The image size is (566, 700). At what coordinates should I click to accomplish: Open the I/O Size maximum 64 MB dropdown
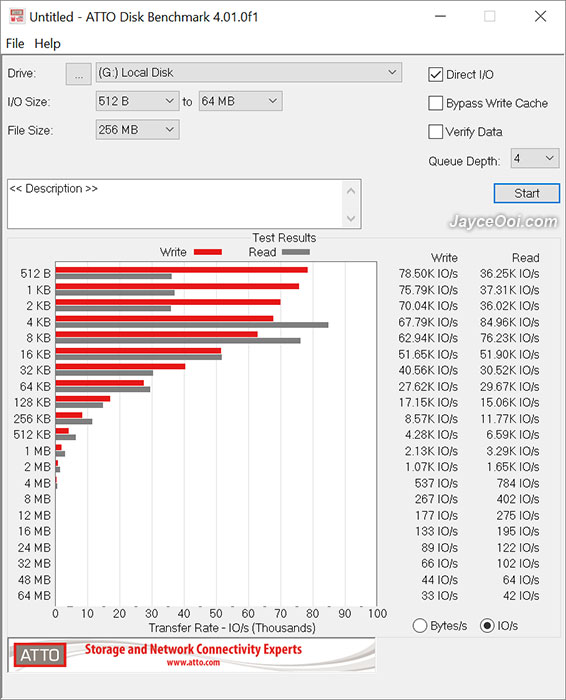[x=240, y=101]
